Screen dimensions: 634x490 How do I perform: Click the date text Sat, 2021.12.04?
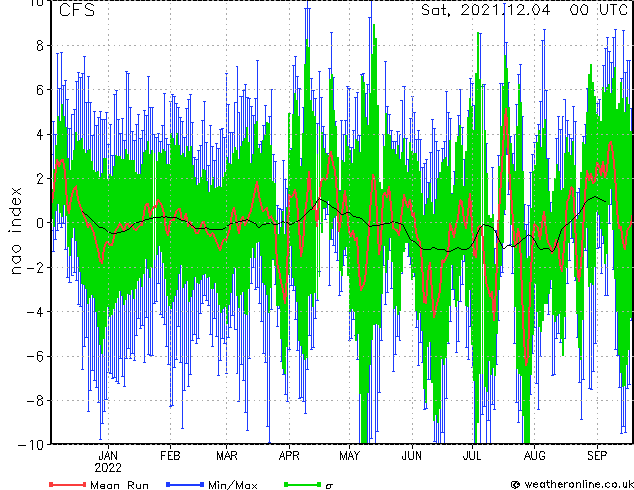[486, 10]
